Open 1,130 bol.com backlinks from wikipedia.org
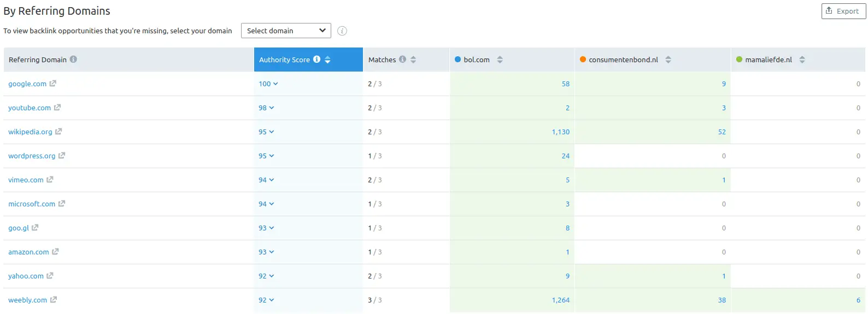Image resolution: width=868 pixels, height=314 pixels. click(560, 132)
